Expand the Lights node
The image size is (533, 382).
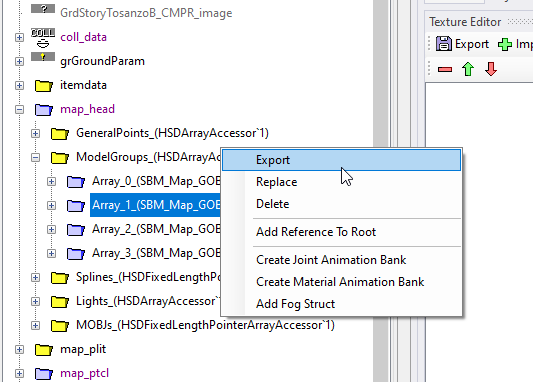(x=35, y=301)
